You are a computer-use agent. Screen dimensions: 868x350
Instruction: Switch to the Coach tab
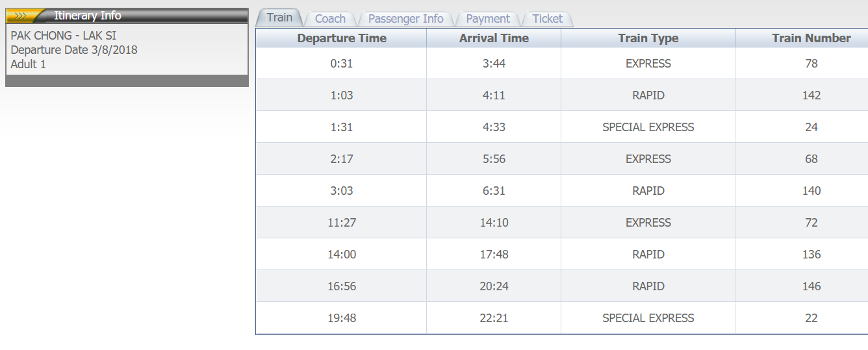[330, 19]
